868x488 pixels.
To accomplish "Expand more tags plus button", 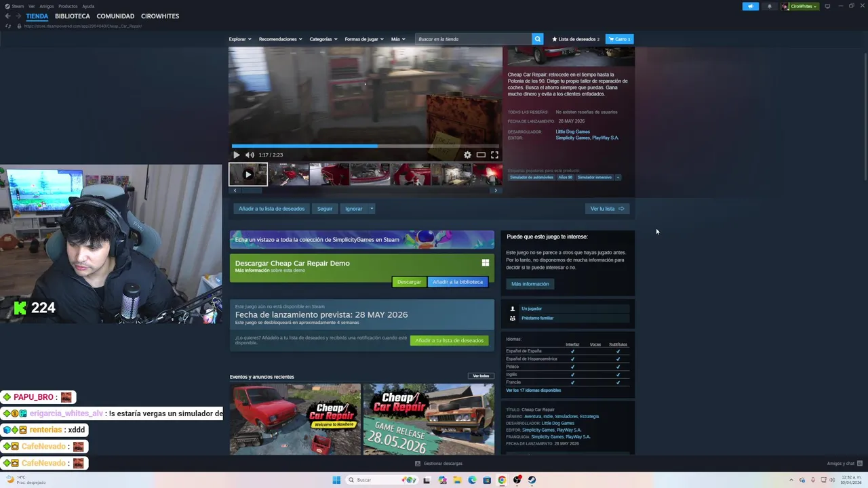I will (618, 178).
